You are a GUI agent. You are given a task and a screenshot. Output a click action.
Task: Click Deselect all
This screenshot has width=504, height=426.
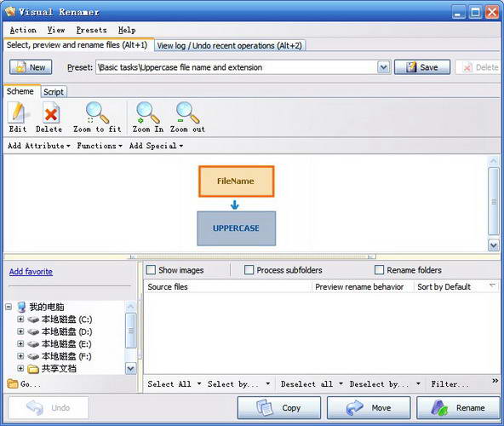306,384
